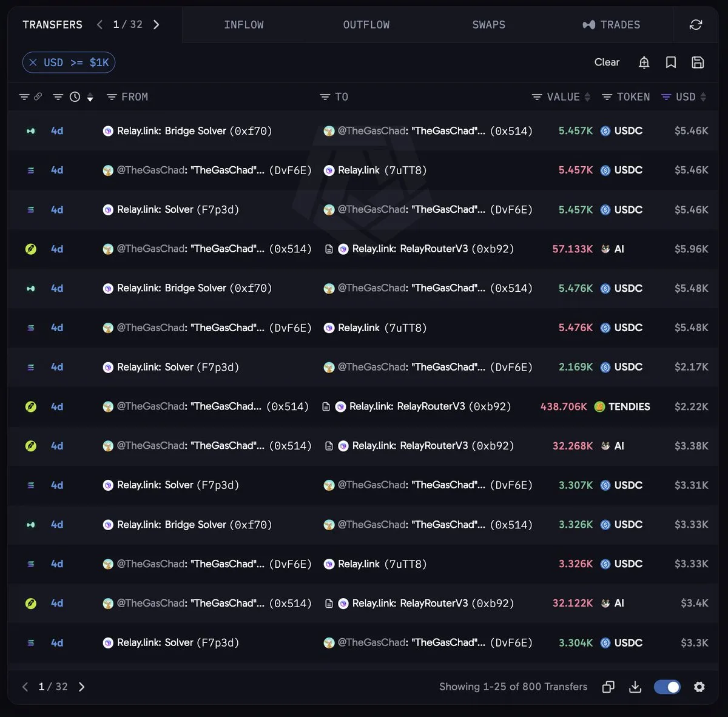Open Relay.link: RelayRouterV3 on the TENDIES row
This screenshot has height=717, width=728.
click(430, 406)
